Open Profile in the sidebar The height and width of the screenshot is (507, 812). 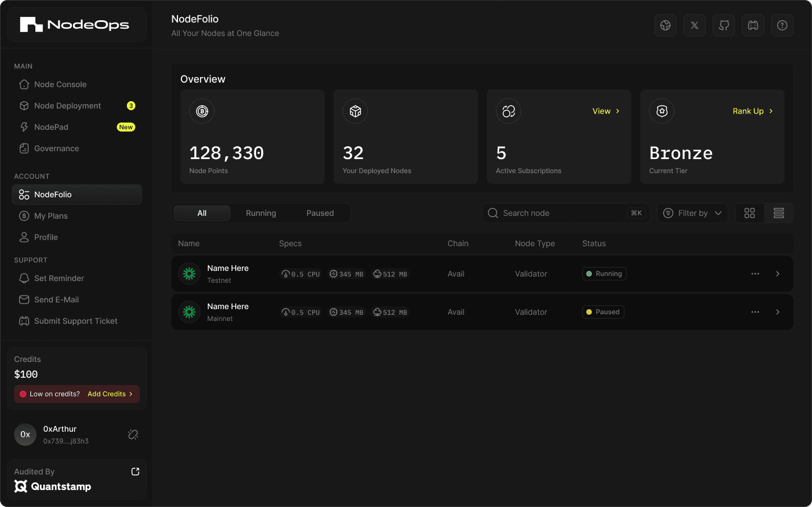[x=77, y=237]
